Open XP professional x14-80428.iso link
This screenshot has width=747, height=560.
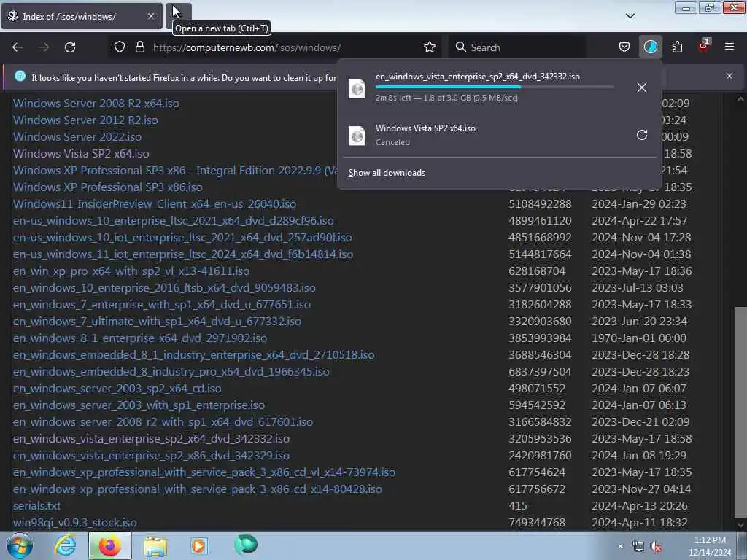pos(198,489)
